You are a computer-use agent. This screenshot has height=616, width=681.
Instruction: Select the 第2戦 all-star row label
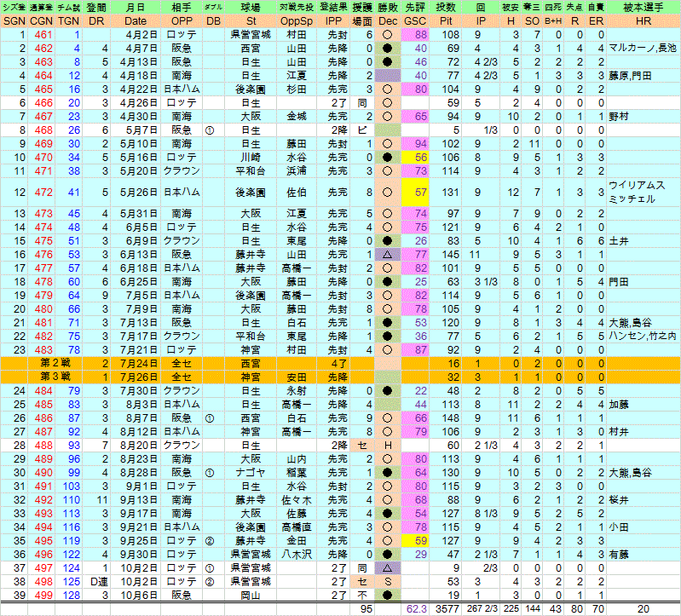55,363
